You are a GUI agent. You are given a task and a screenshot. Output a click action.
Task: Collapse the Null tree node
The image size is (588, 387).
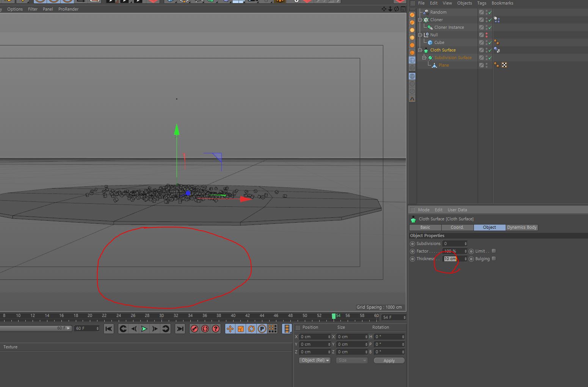pos(420,35)
